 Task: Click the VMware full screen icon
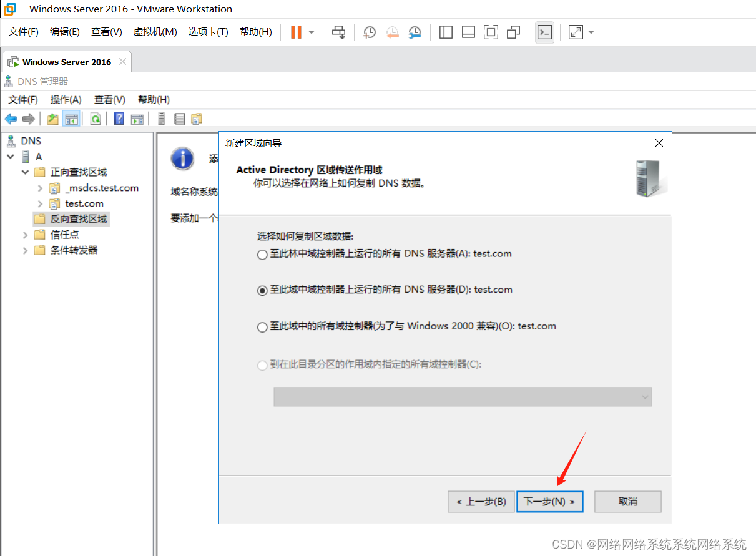[575, 32]
